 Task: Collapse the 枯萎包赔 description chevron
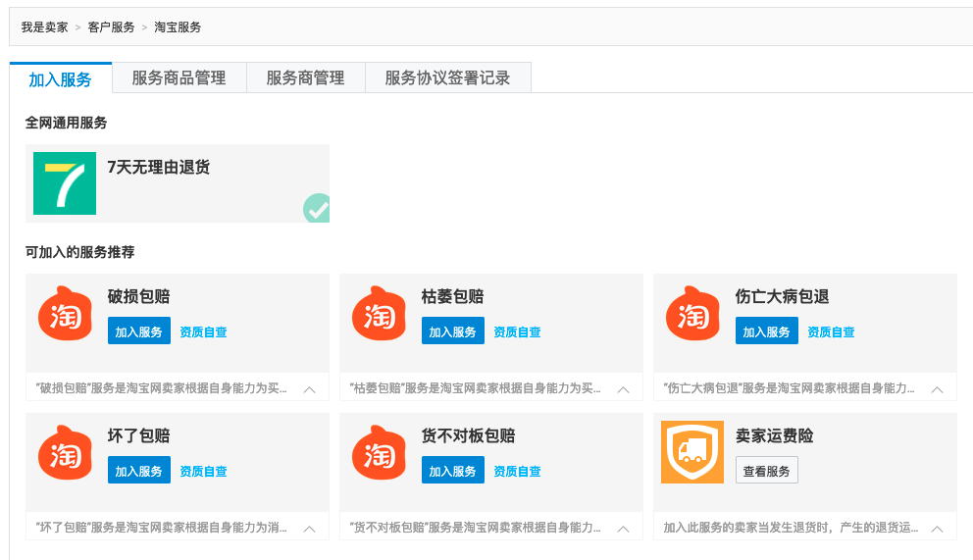624,389
